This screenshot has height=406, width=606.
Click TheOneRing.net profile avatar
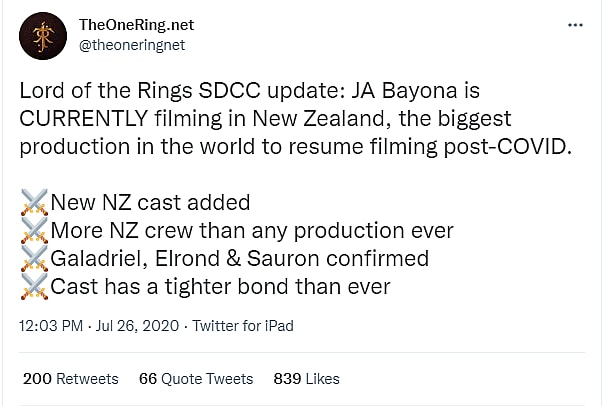click(42, 36)
